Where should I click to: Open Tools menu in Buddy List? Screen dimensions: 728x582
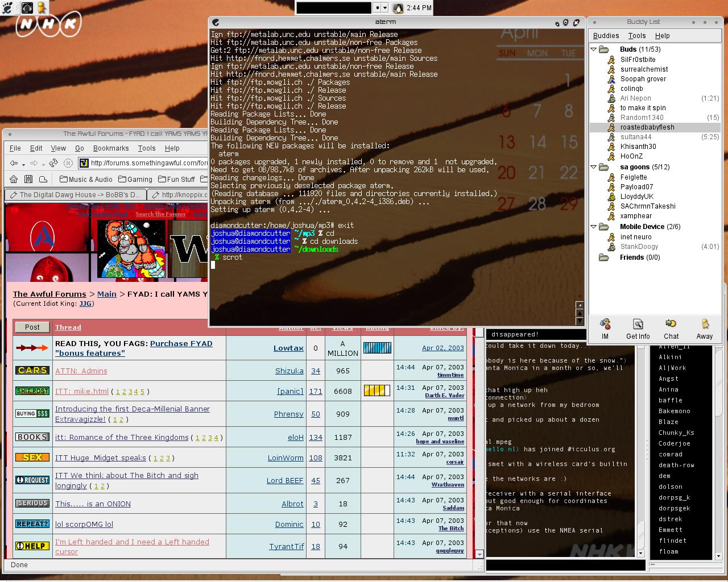click(637, 36)
